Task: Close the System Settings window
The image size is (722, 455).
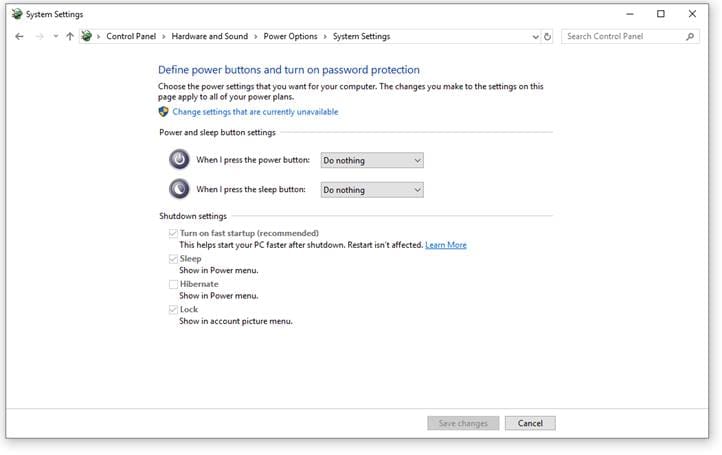Action: 692,14
